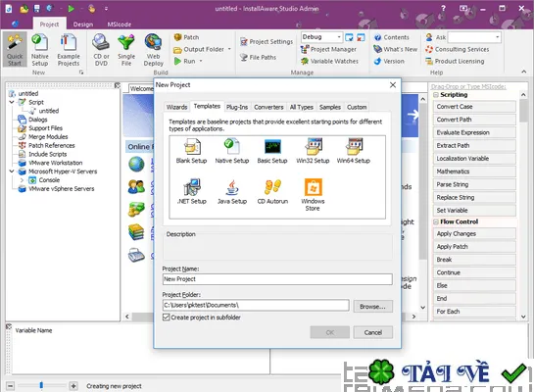Cancel the New Project dialog

(x=373, y=332)
